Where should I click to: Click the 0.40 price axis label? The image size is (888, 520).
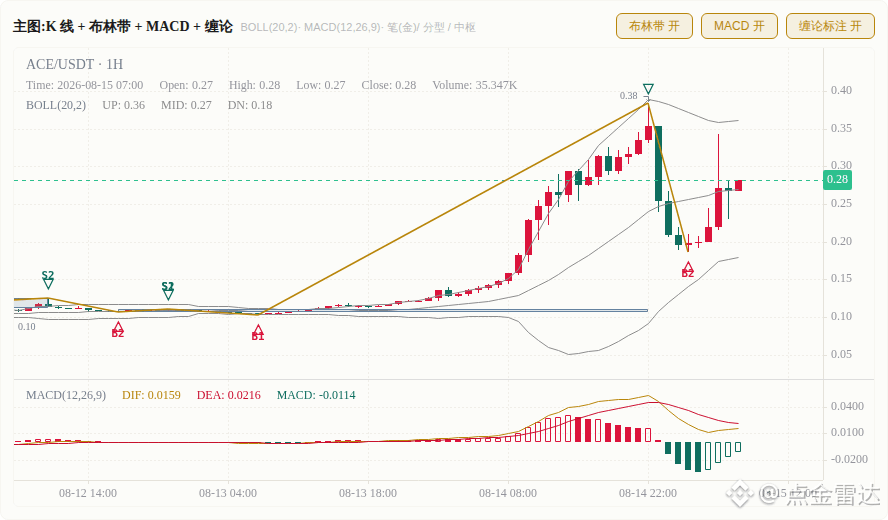pos(841,91)
